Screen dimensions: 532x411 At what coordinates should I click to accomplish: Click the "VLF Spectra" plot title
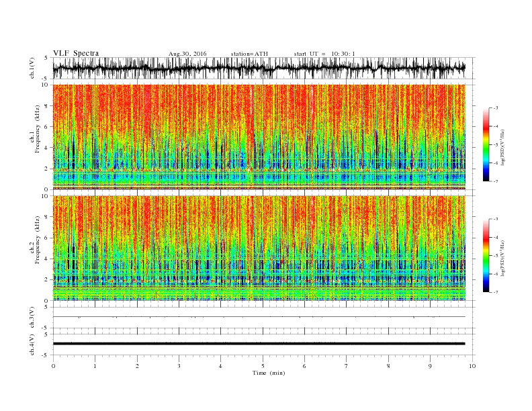(76, 53)
